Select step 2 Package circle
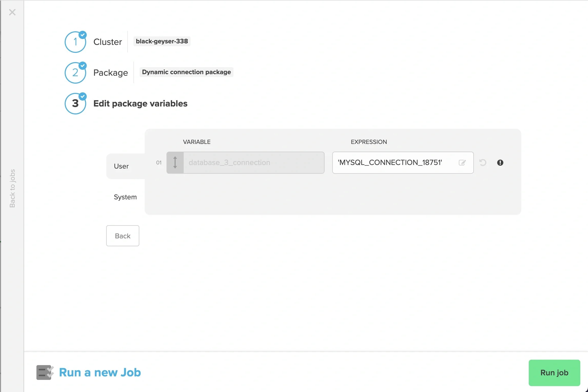Screen dimensions: 588x392 coord(75,73)
